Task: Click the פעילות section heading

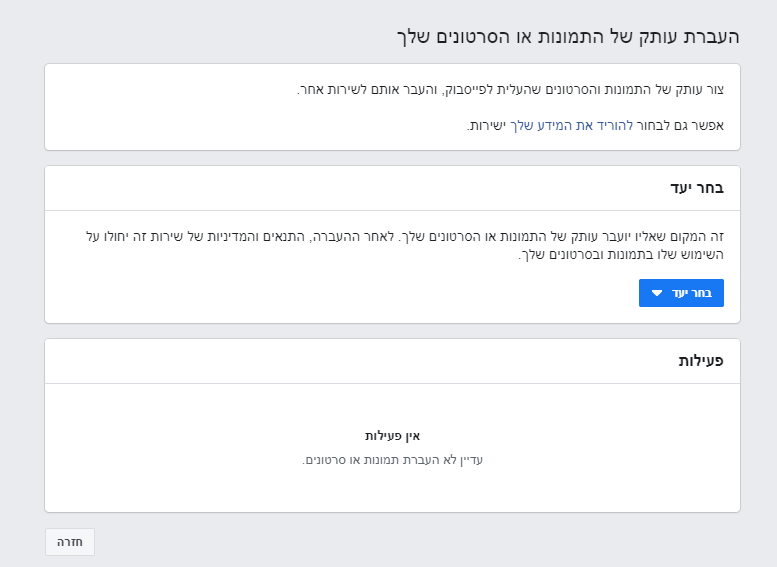Action: pyautogui.click(x=701, y=361)
